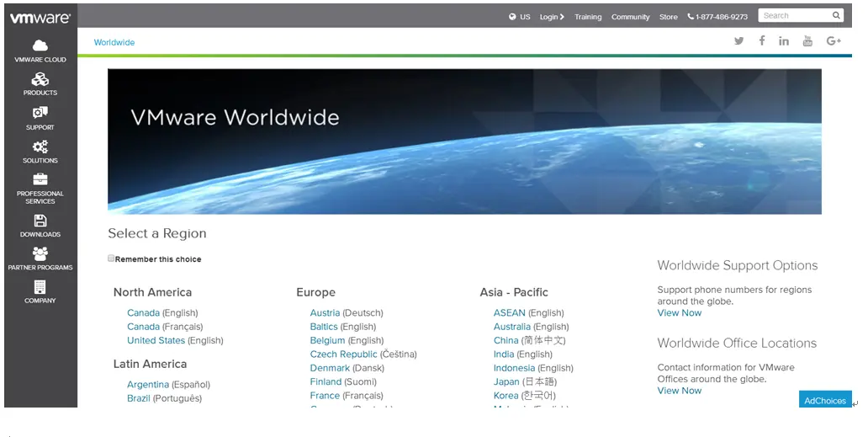Viewport: 868px width, 437px height.
Task: Select China region link
Action: 506,341
